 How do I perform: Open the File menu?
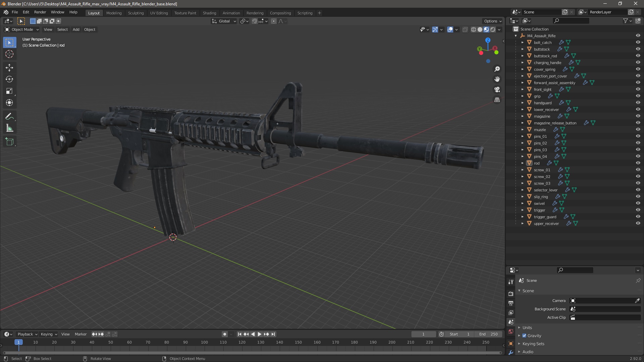15,12
